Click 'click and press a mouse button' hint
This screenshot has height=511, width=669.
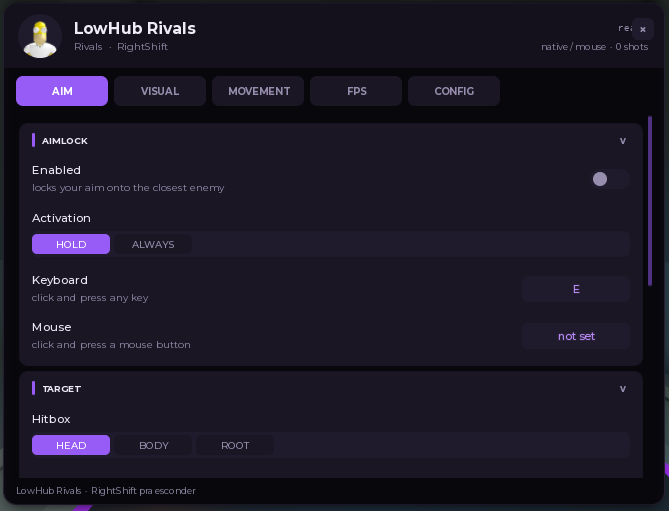pyautogui.click(x=111, y=345)
